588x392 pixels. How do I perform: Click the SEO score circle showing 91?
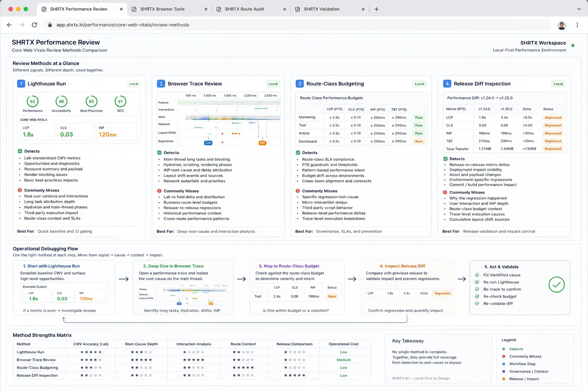point(120,101)
